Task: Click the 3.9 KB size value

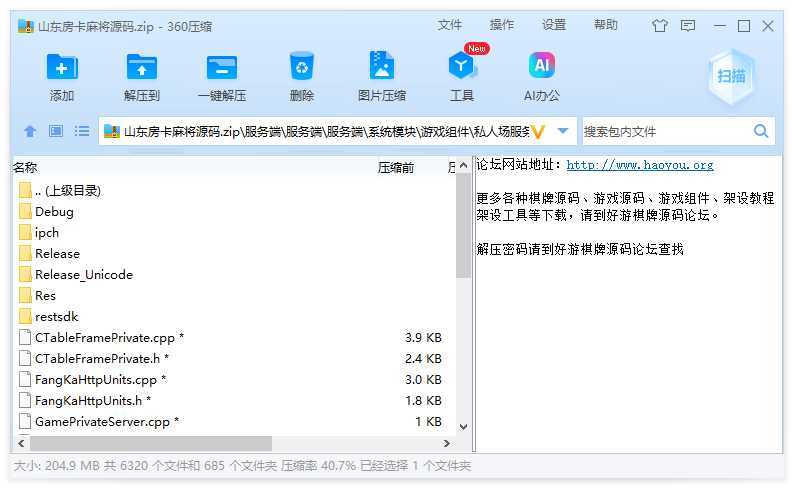Action: point(423,337)
